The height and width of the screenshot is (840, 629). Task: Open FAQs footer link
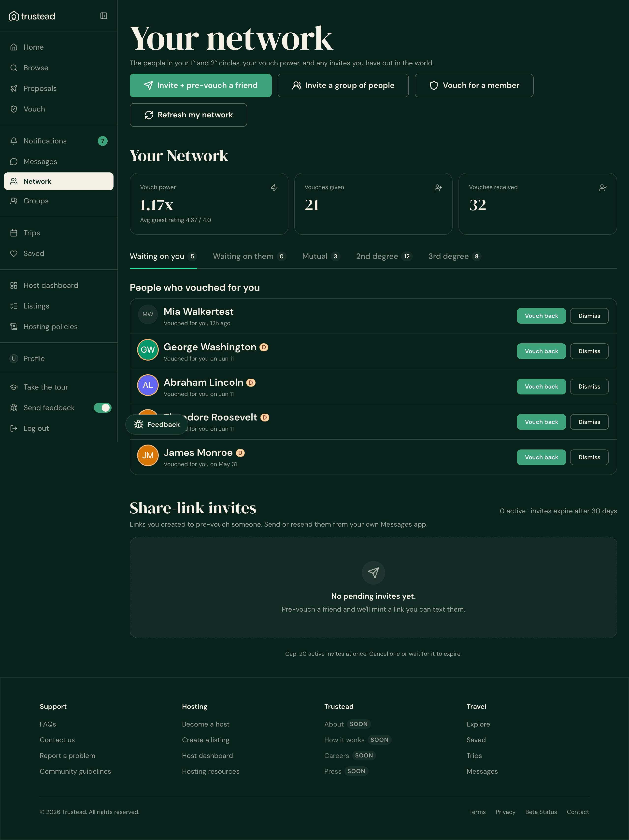pos(48,724)
